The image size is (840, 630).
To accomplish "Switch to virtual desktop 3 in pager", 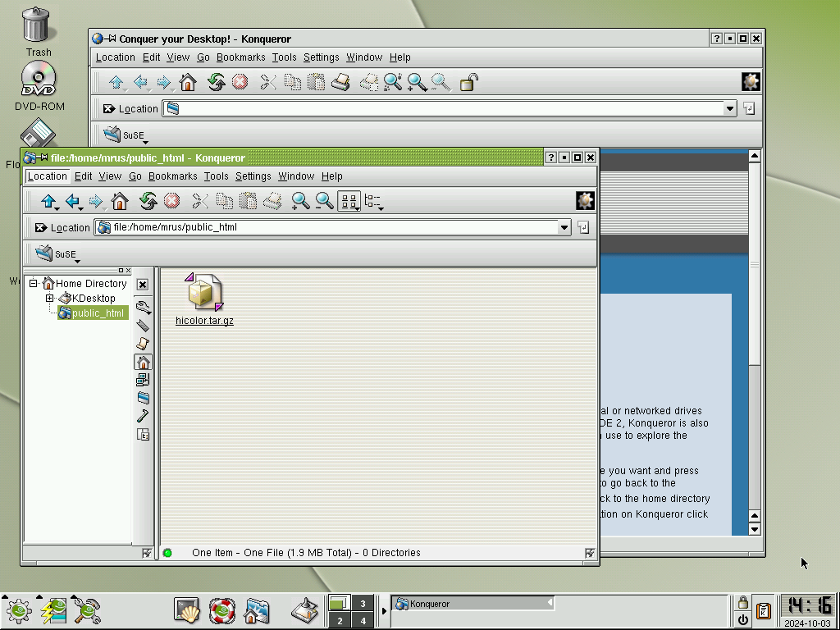I will click(363, 604).
